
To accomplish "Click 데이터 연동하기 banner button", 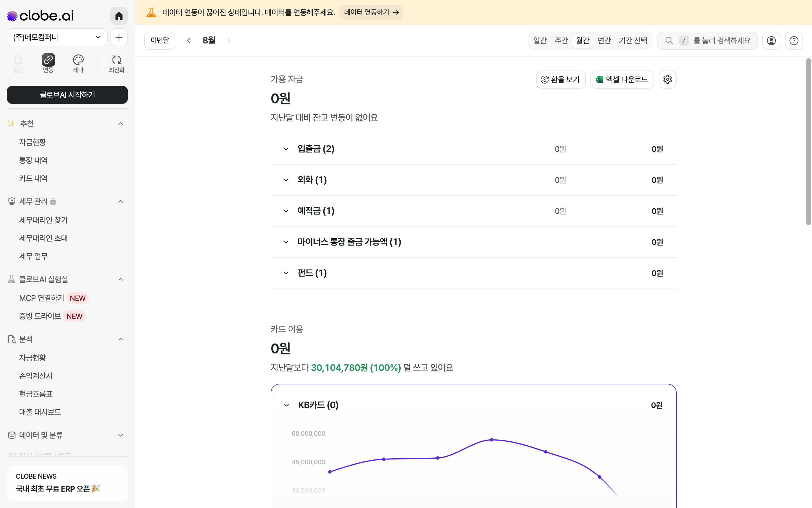I will pos(371,12).
